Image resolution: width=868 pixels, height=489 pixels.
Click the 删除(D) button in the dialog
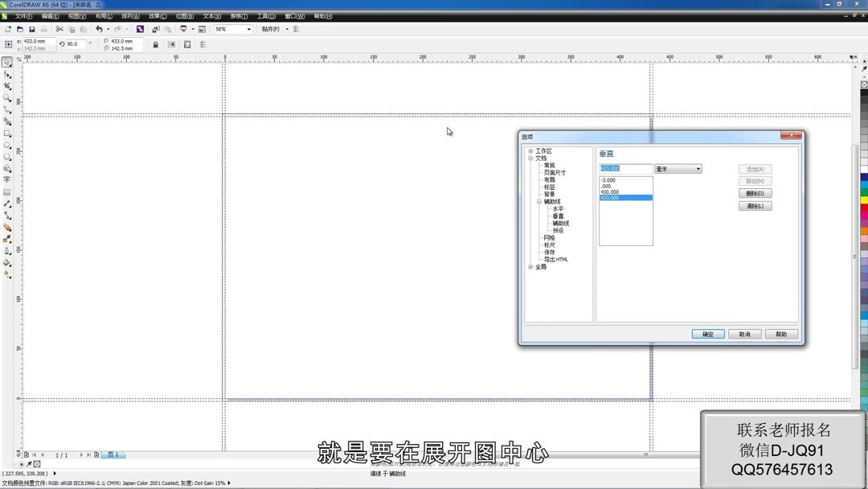click(755, 193)
